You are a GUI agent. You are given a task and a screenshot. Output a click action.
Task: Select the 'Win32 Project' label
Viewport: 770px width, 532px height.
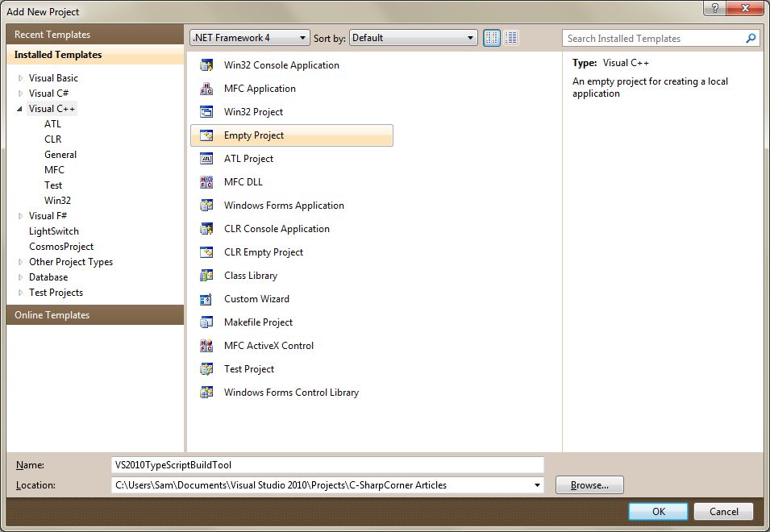pos(253,112)
